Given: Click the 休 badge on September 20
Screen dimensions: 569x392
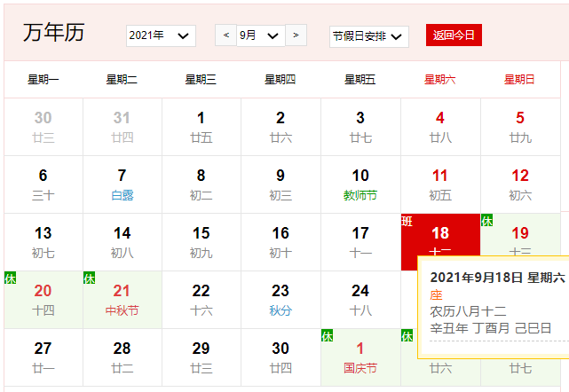Looking at the screenshot, I should pyautogui.click(x=10, y=278).
